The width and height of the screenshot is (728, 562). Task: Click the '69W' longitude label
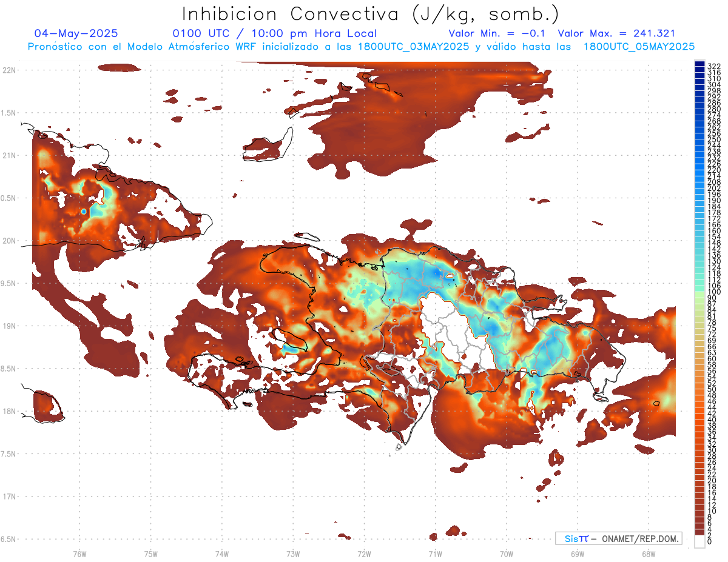pyautogui.click(x=578, y=554)
